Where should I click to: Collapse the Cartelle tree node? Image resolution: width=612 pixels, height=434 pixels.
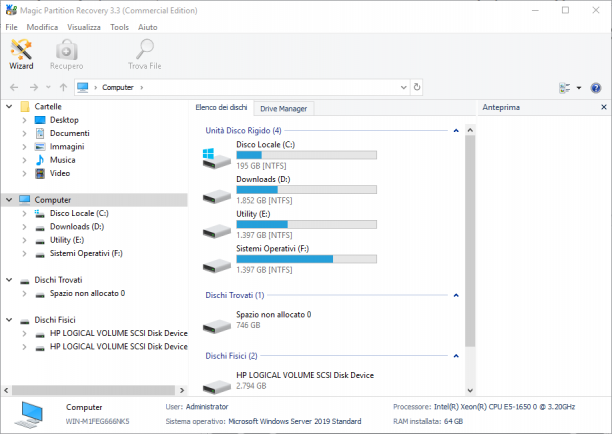9,106
